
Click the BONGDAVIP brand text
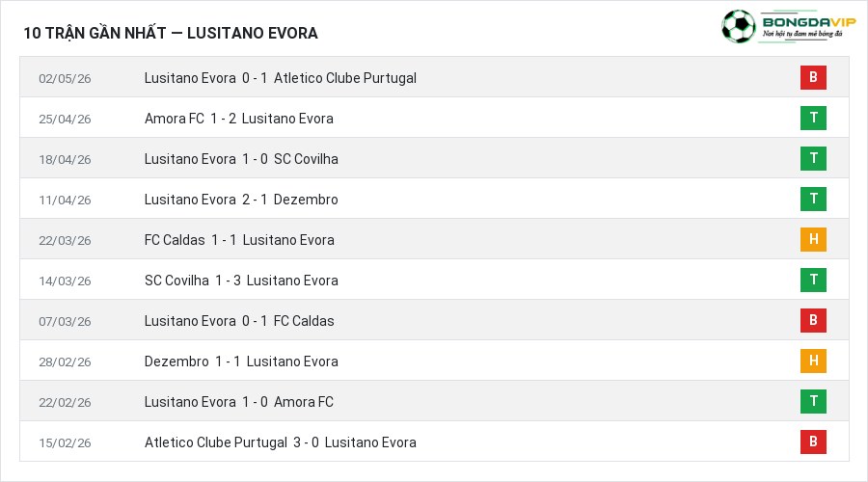pyautogui.click(x=809, y=22)
